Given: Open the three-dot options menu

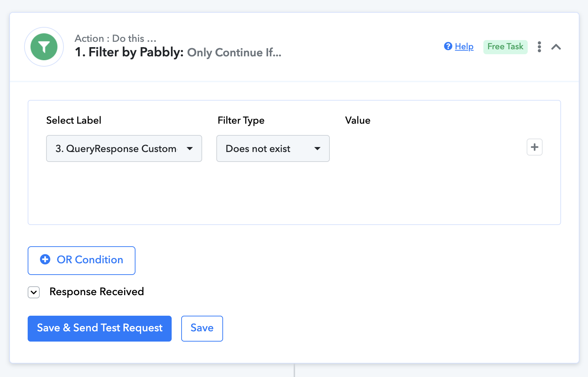Looking at the screenshot, I should [x=539, y=47].
